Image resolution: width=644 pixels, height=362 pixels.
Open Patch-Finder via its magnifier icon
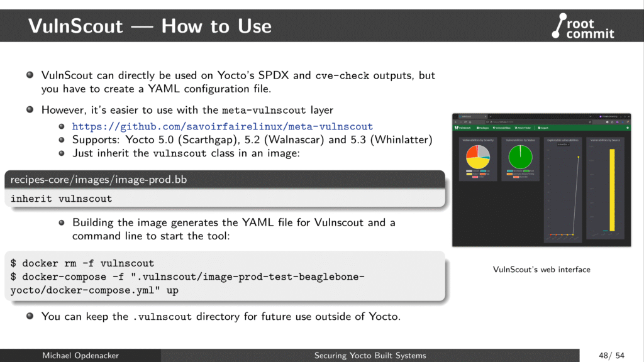516,128
